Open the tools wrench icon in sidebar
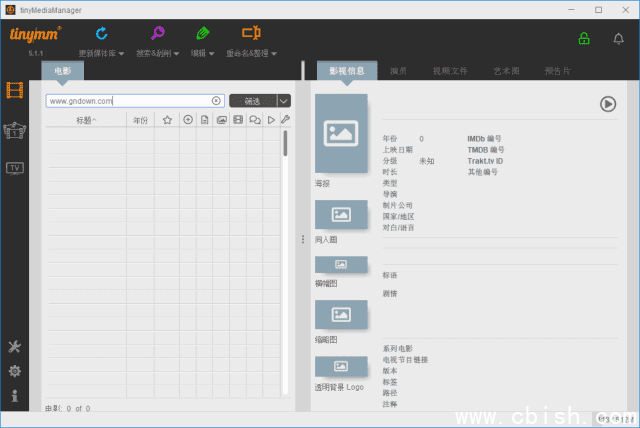The height and width of the screenshot is (428, 640). [15, 347]
